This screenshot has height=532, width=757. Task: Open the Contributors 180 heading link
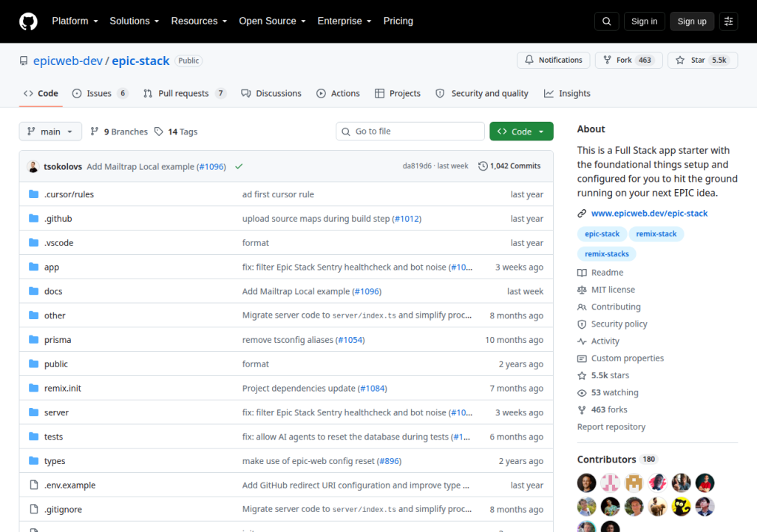point(617,459)
